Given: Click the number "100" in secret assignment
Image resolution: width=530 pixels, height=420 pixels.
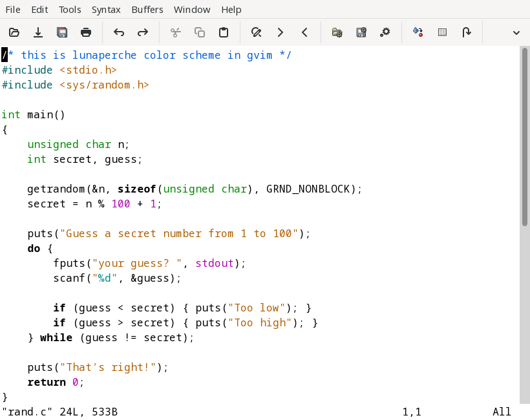Looking at the screenshot, I should (x=121, y=204).
